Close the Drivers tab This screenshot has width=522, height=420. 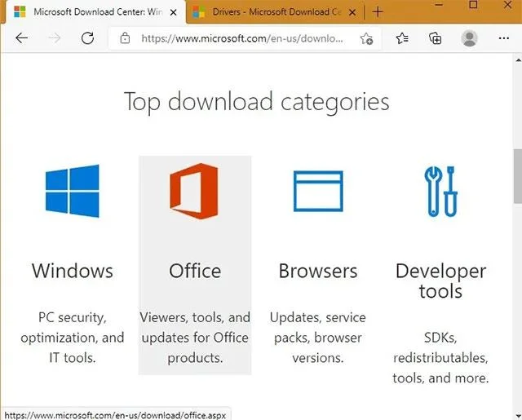(352, 13)
